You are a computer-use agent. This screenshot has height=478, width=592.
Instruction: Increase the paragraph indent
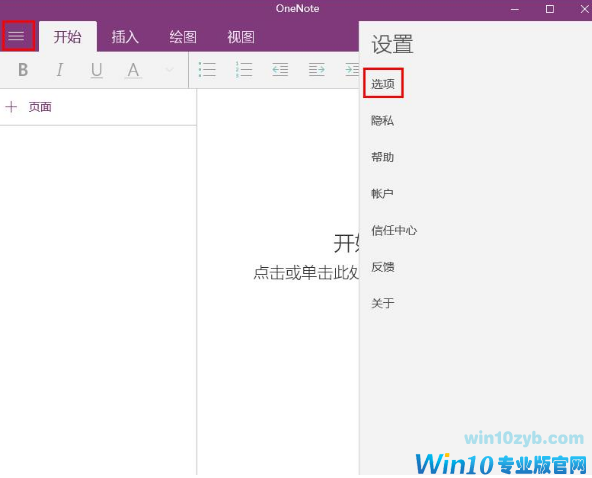(316, 69)
